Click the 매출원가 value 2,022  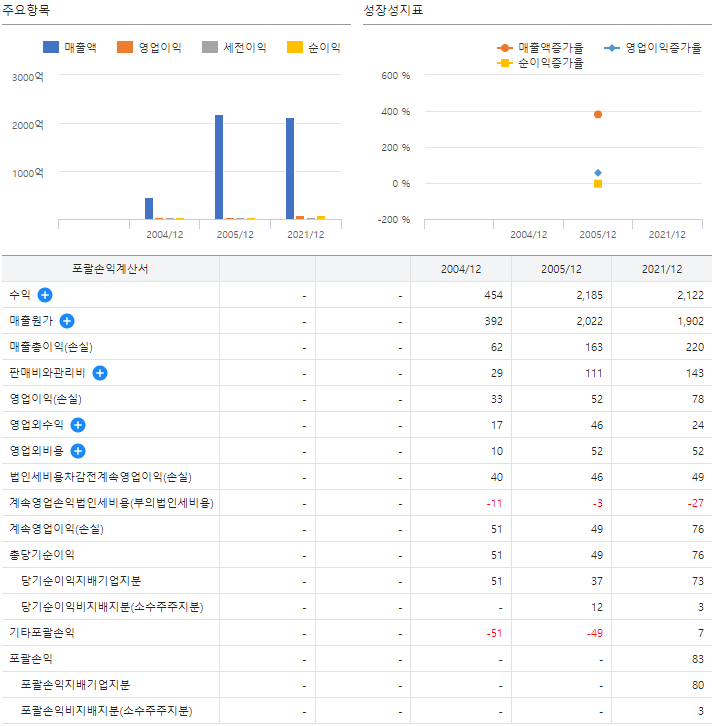pos(589,321)
